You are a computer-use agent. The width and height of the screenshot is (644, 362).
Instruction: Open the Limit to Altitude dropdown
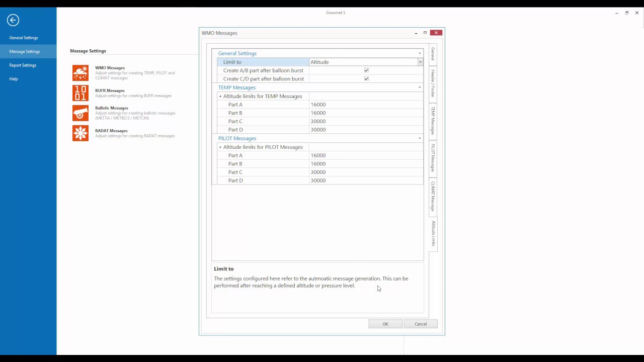tap(420, 62)
